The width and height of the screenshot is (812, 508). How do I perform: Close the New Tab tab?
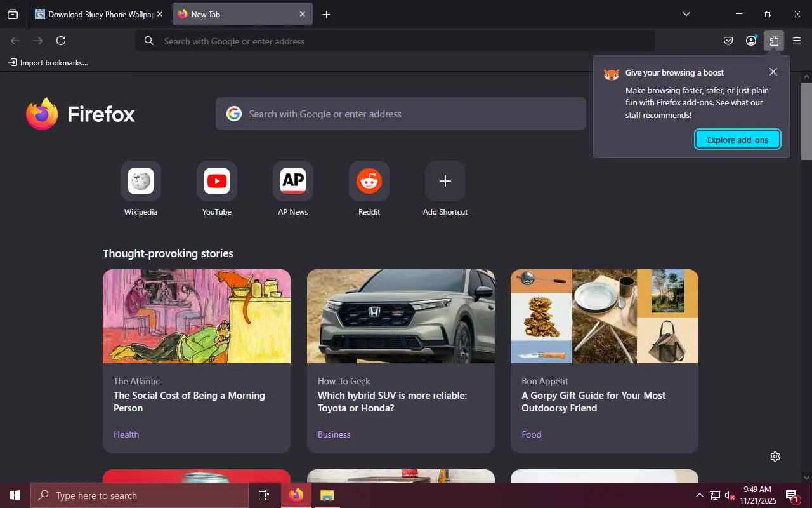coord(303,14)
